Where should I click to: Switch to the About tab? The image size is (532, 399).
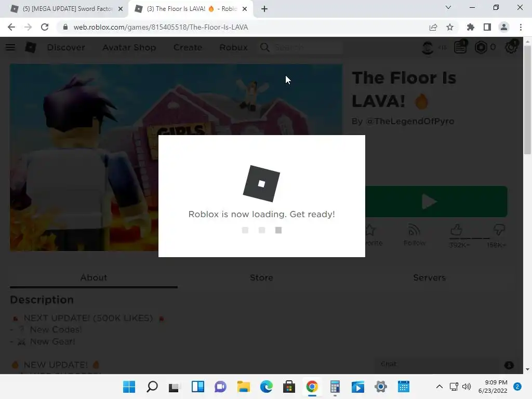[94, 277]
